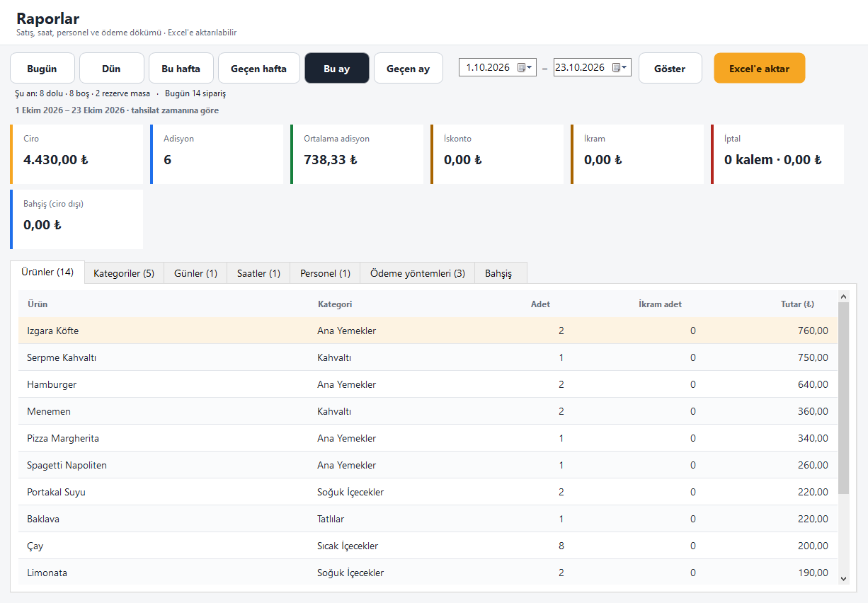Viewport: 868px width, 603px height.
Task: Show the Saatler (1) tab
Action: pyautogui.click(x=258, y=273)
